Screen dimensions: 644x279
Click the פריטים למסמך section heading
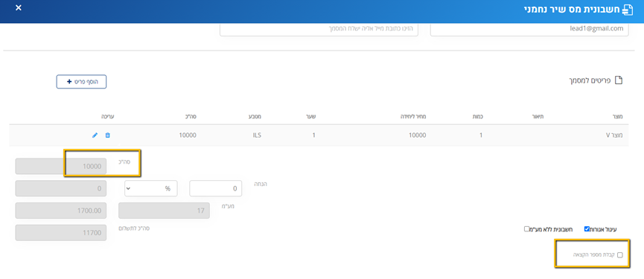(x=589, y=80)
